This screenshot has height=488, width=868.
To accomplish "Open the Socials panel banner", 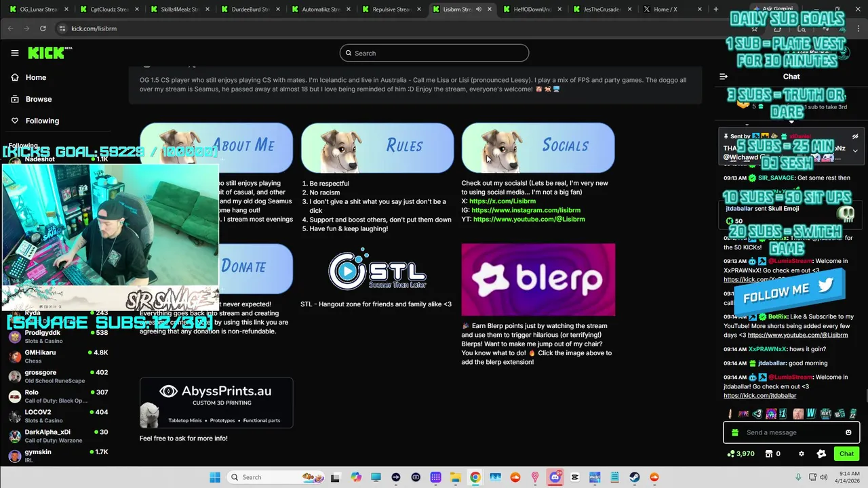I will pos(538,146).
